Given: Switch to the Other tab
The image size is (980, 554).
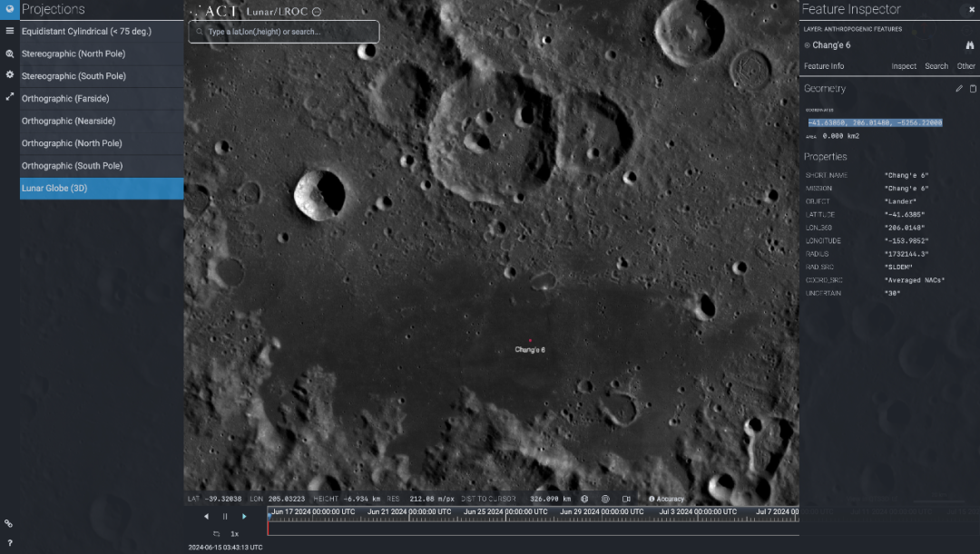Looking at the screenshot, I should tap(965, 66).
